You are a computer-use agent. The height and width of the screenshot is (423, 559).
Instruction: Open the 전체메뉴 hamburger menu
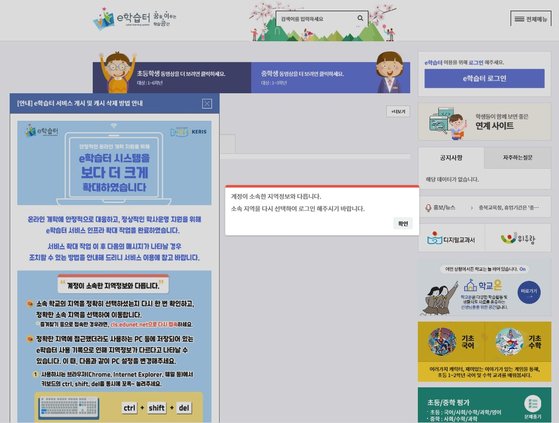click(x=531, y=19)
